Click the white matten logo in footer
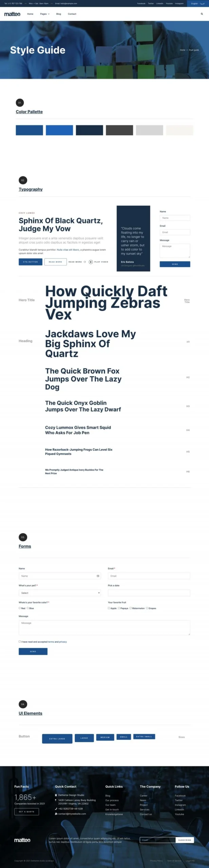 pyautogui.click(x=22, y=840)
